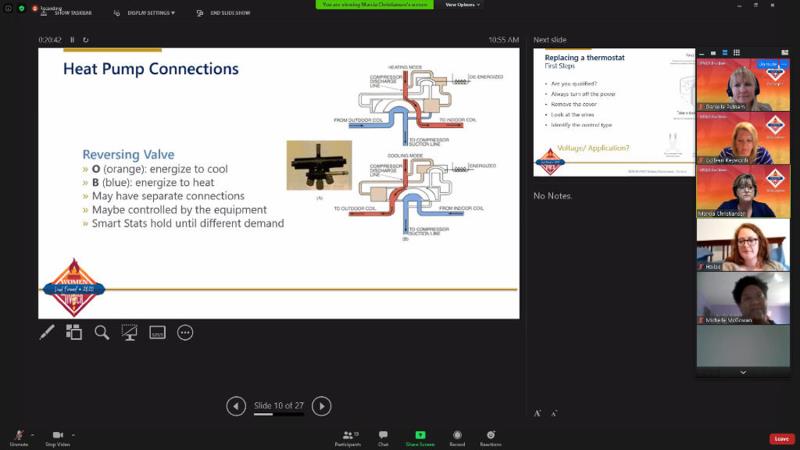Leave the meeting
The width and height of the screenshot is (800, 450).
(x=781, y=438)
